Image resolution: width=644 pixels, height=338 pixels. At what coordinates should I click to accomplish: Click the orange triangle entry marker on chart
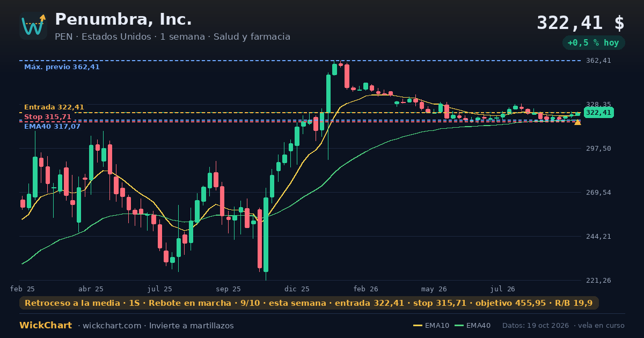[x=577, y=122]
